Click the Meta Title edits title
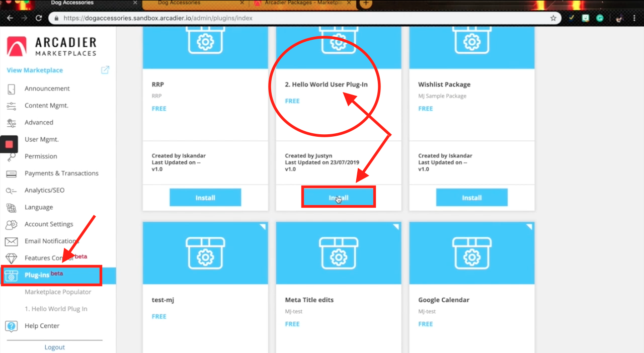 pyautogui.click(x=309, y=300)
